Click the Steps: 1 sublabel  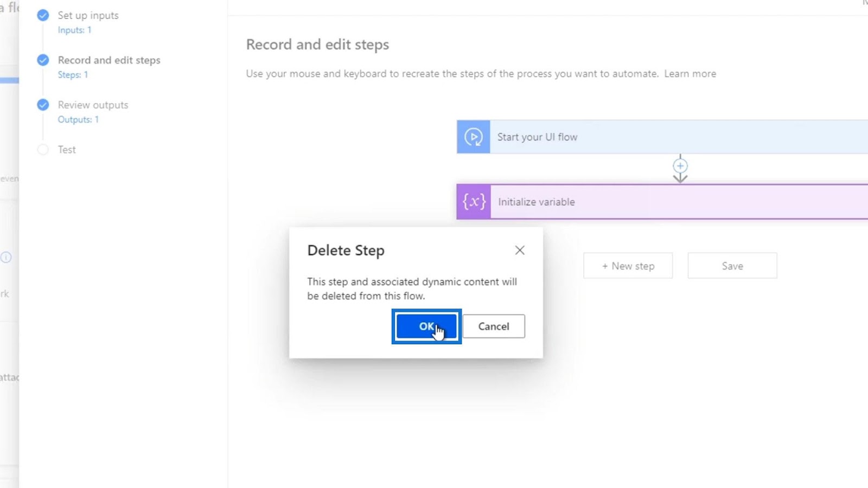point(73,75)
